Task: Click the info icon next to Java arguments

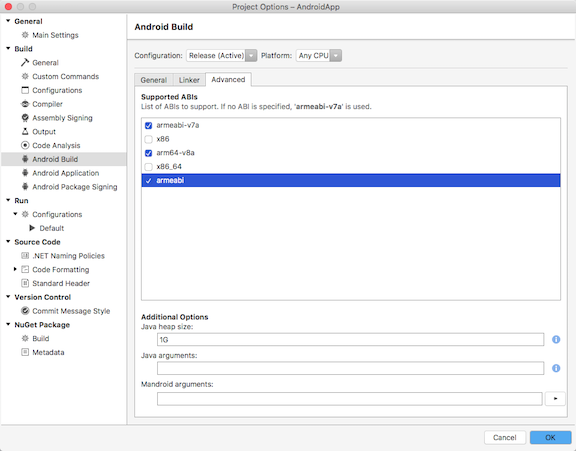Action: tap(556, 368)
